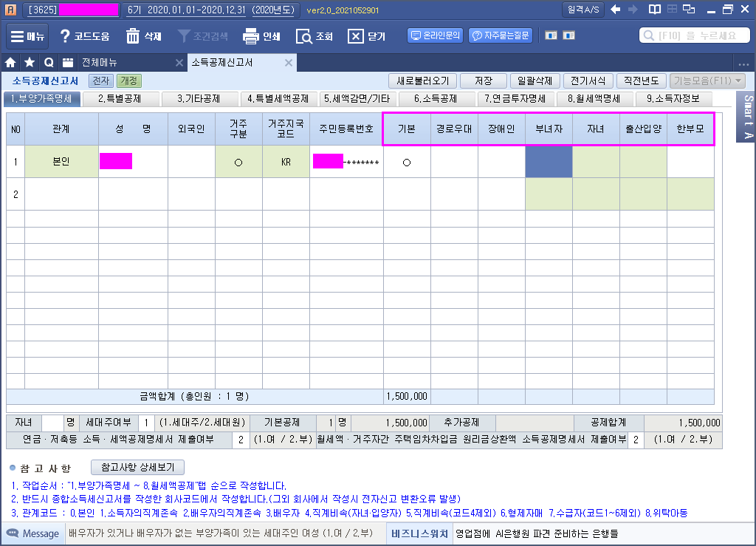Image resolution: width=756 pixels, height=546 pixels.
Task: Open 온라인문의 online inquiry
Action: pos(436,35)
